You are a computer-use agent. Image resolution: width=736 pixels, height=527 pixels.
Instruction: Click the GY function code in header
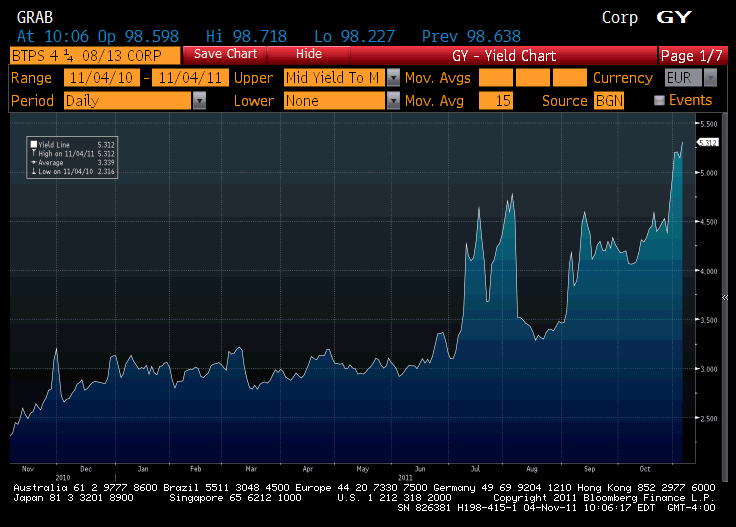674,17
